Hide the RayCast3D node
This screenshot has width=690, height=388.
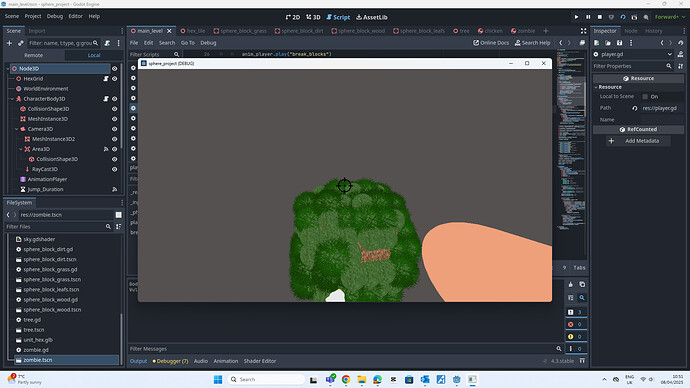[114, 169]
